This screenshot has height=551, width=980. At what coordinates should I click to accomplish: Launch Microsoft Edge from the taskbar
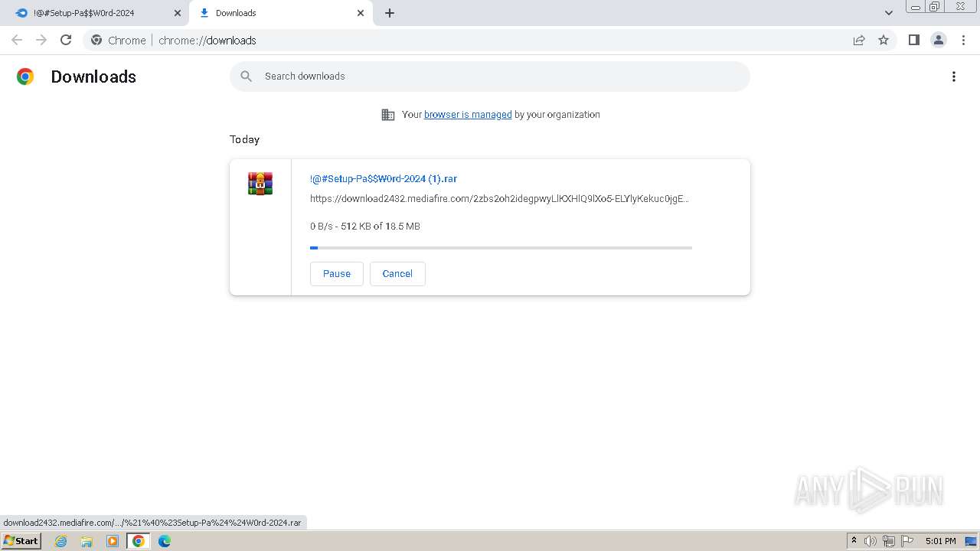165,541
